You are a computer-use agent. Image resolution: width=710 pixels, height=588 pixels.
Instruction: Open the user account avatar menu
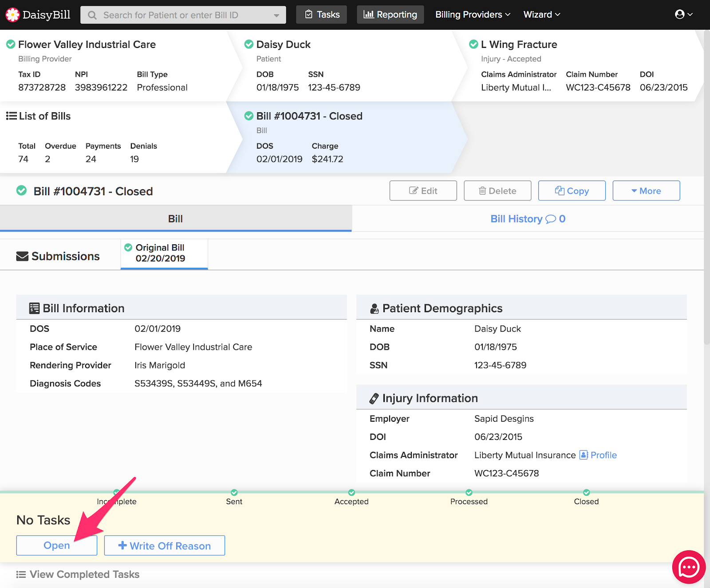683,14
